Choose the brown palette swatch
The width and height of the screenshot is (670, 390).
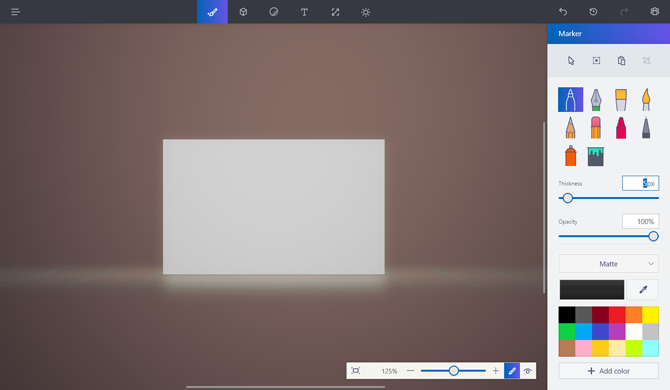(567, 348)
